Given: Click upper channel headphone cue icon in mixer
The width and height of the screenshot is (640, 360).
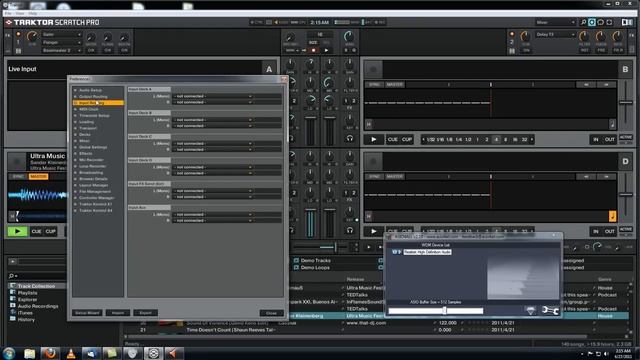Looking at the screenshot, I should coord(350,139).
